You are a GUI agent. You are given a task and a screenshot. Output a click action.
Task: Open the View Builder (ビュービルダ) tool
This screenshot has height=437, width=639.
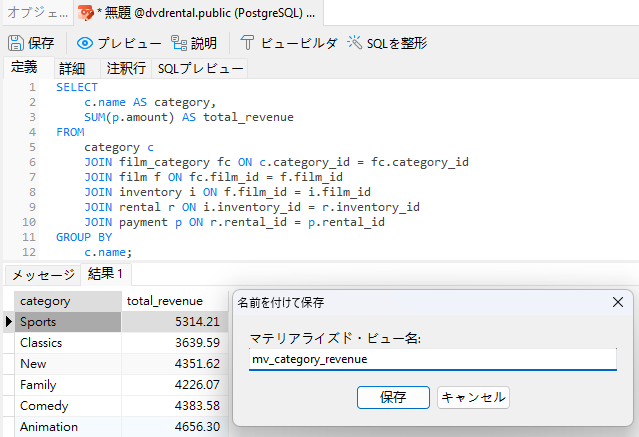click(x=289, y=43)
